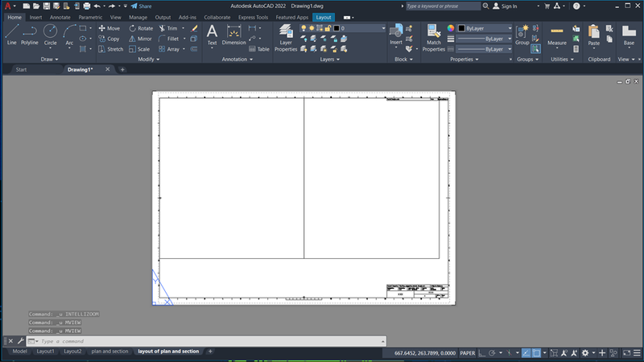Viewport: 644px width, 362px height.
Task: Select the Polyline tool
Action: [30, 35]
